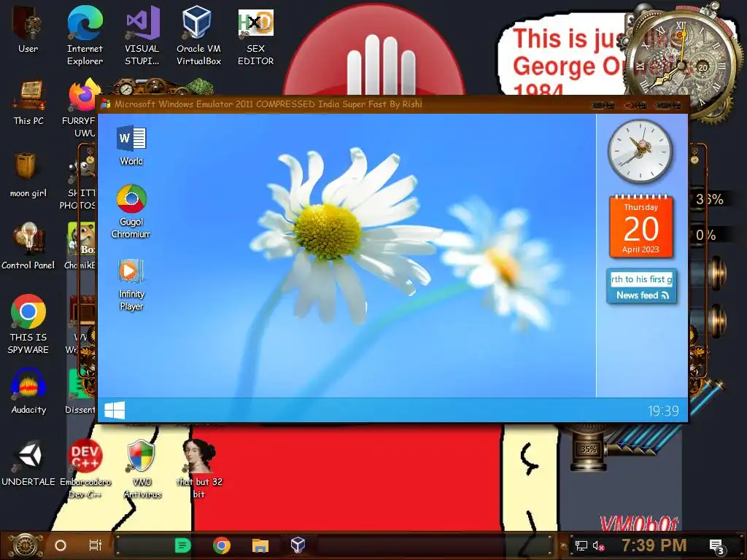747x560 pixels.
Task: Click the 19:39 clock in emulator taskbar
Action: (662, 411)
